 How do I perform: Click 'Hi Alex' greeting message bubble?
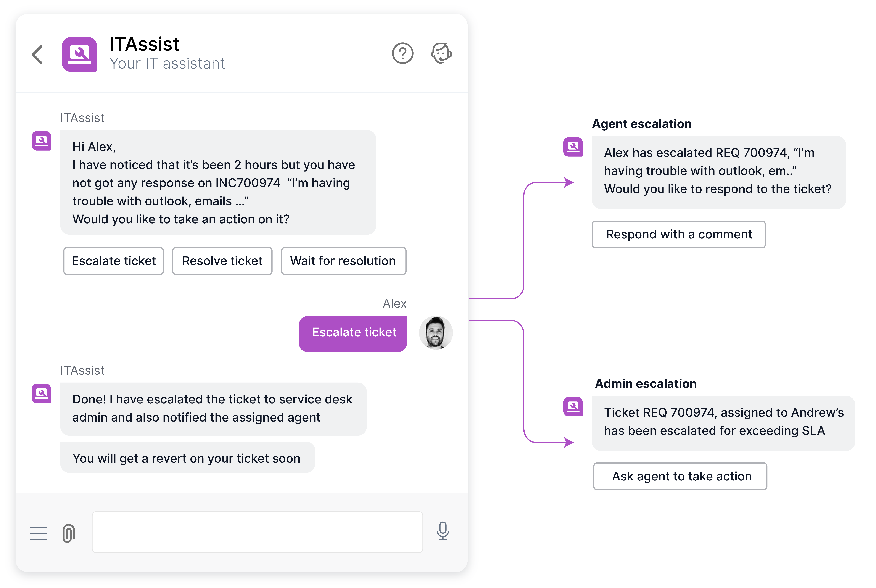coord(218,182)
